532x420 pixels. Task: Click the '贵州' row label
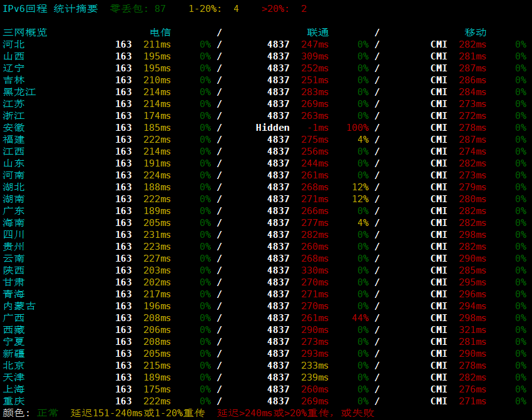click(14, 246)
